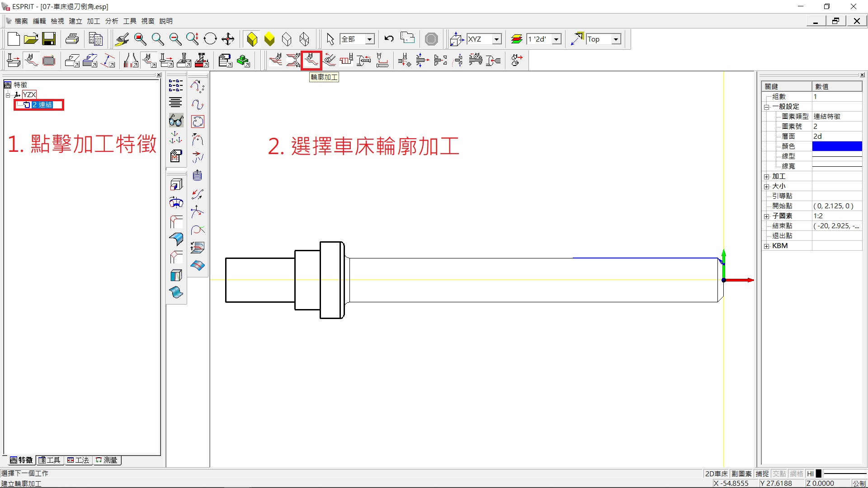The height and width of the screenshot is (488, 868).
Task: Toggle 捕捉 snap mode in status bar
Action: point(762,474)
